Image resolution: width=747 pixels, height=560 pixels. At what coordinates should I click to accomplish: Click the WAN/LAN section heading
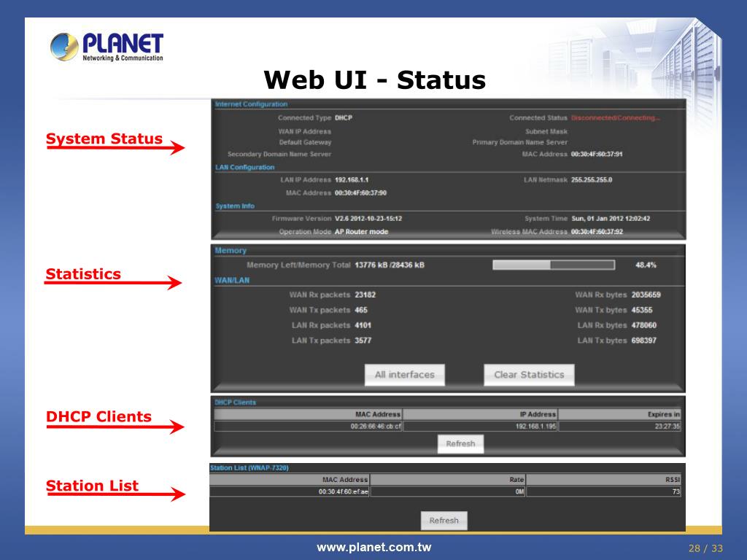pyautogui.click(x=232, y=280)
